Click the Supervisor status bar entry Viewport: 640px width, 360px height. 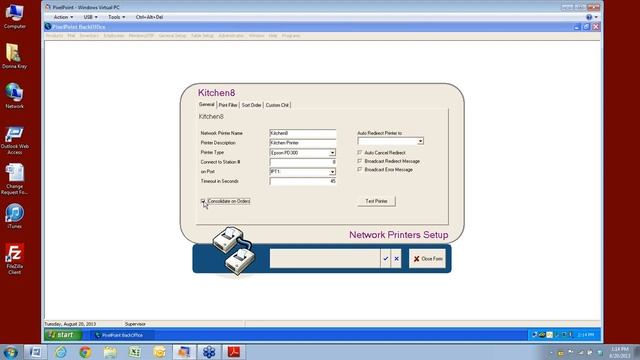135,324
